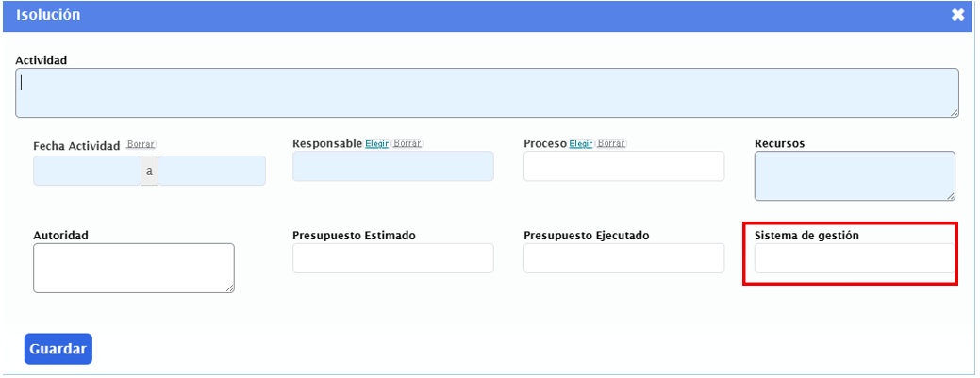Click the Actividad text area resize handle
980x378 pixels.
coord(955,113)
